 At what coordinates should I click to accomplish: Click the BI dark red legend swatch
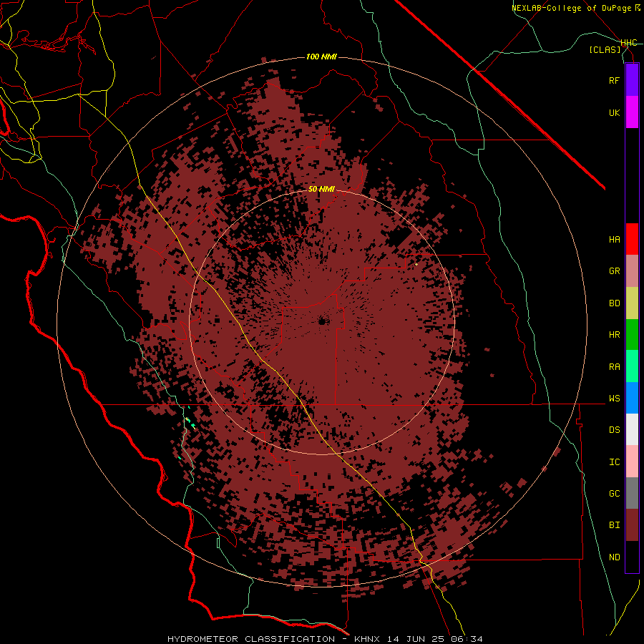[x=632, y=525]
